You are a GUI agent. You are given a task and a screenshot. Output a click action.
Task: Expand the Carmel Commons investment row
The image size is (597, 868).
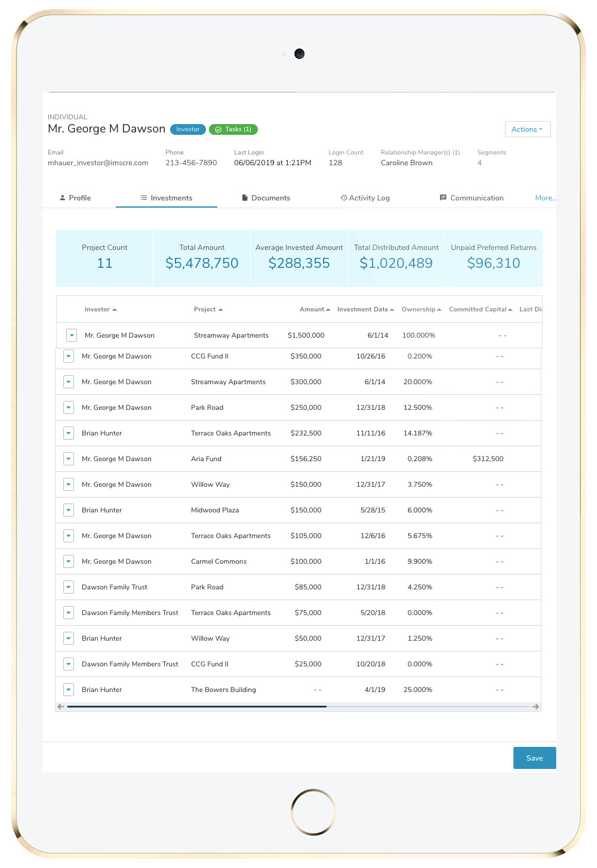69,561
